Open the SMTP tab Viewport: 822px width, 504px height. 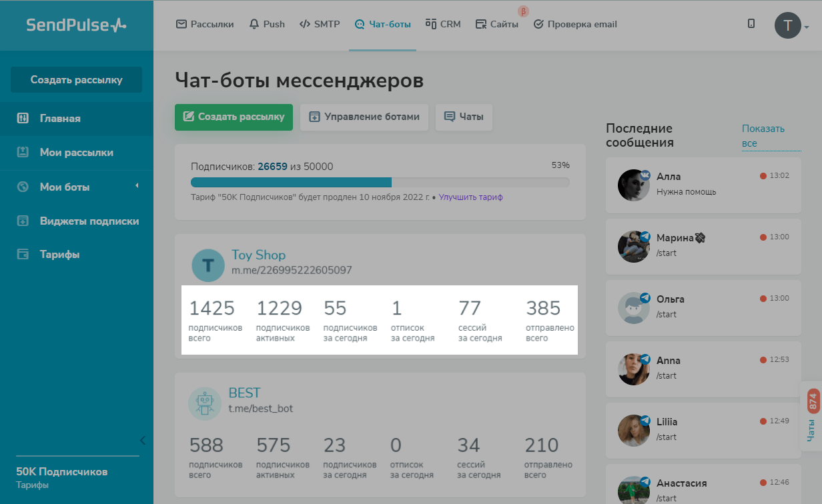pyautogui.click(x=320, y=24)
